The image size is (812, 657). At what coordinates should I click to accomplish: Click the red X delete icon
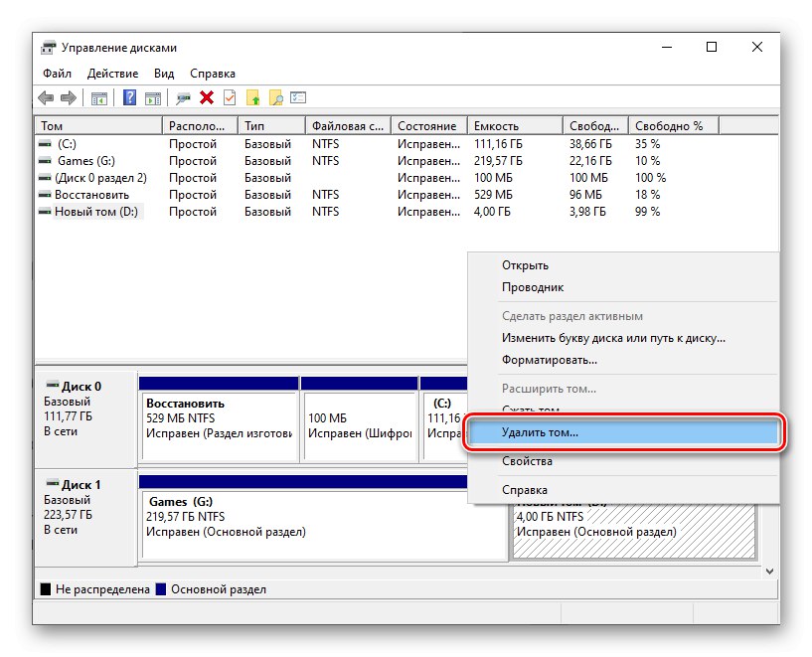pos(207,97)
